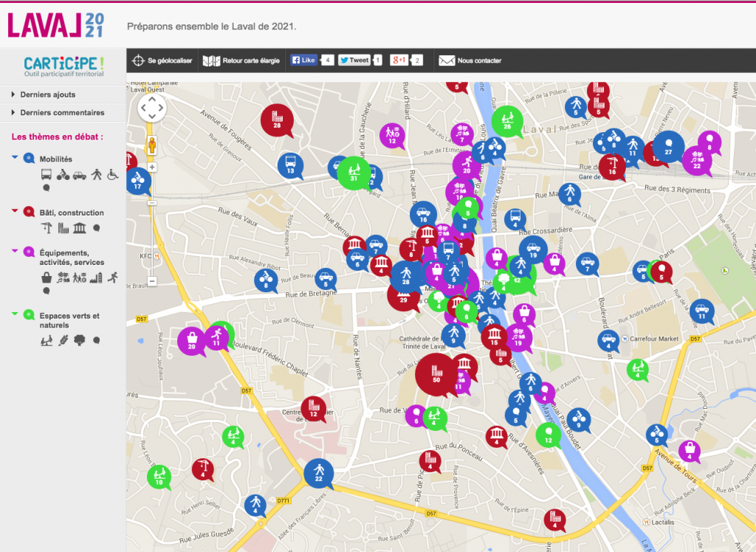Click the map zoom in plus button

pyautogui.click(x=152, y=167)
